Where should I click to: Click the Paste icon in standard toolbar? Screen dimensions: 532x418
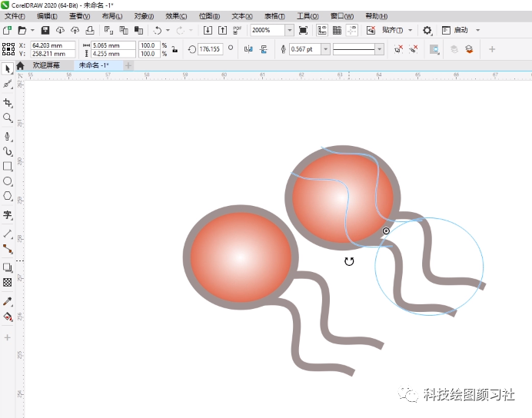138,30
